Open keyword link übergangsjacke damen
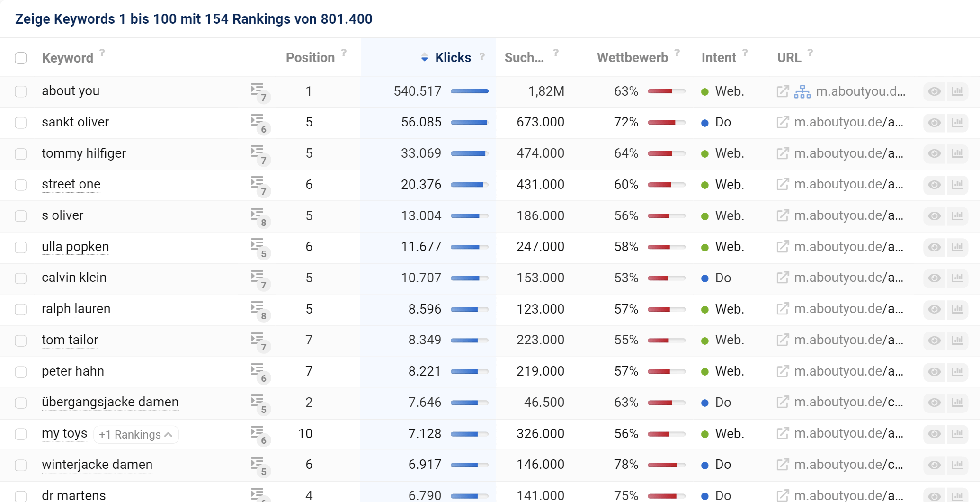980x502 pixels. 110,402
